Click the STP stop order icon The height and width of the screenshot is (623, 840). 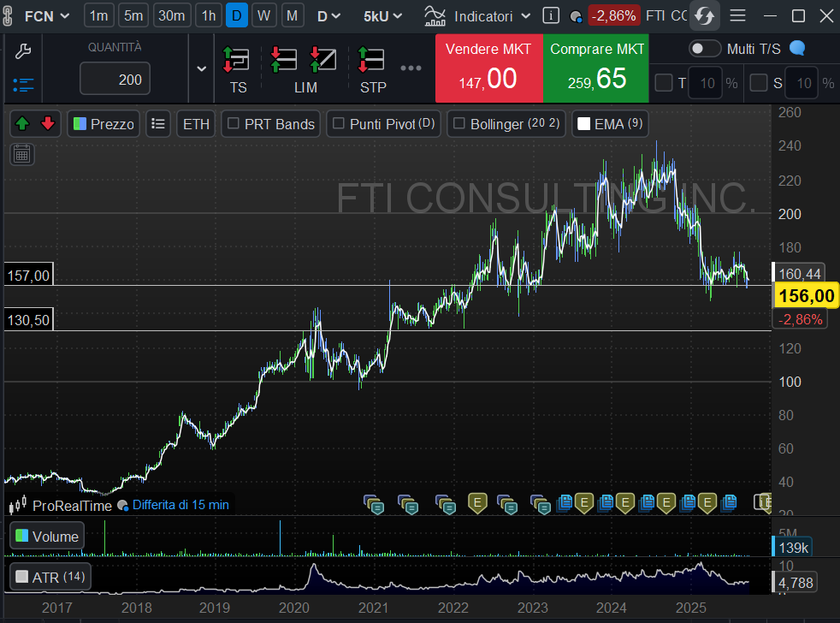coord(372,61)
